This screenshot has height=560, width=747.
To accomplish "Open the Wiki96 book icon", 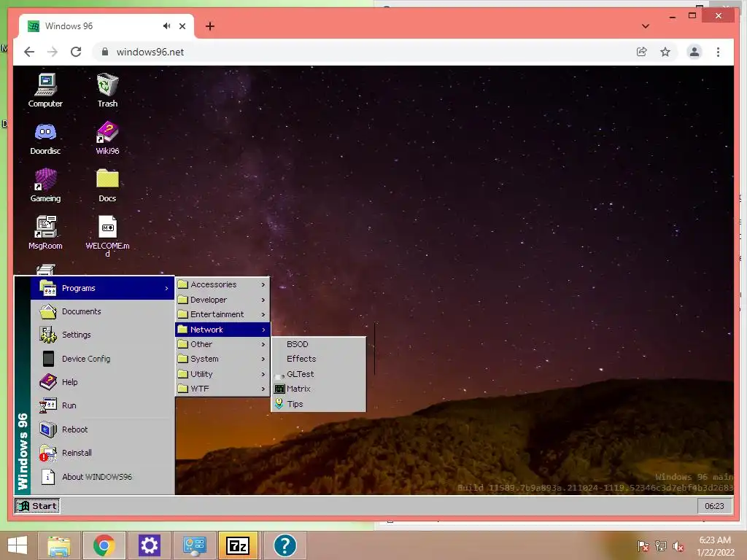I will (x=107, y=138).
